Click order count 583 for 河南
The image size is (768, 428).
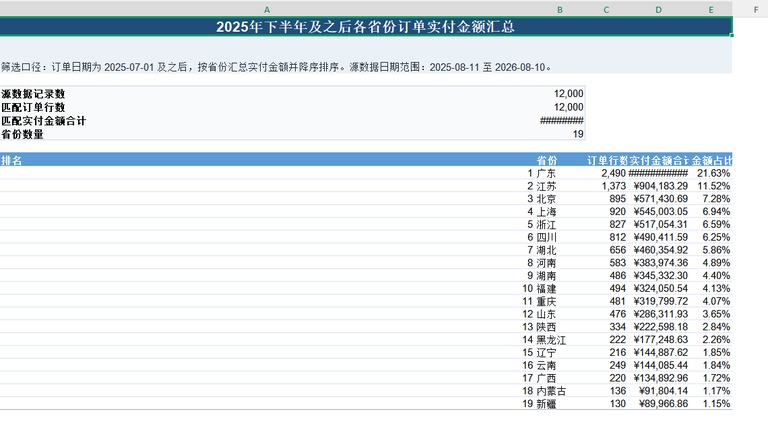(x=606, y=262)
